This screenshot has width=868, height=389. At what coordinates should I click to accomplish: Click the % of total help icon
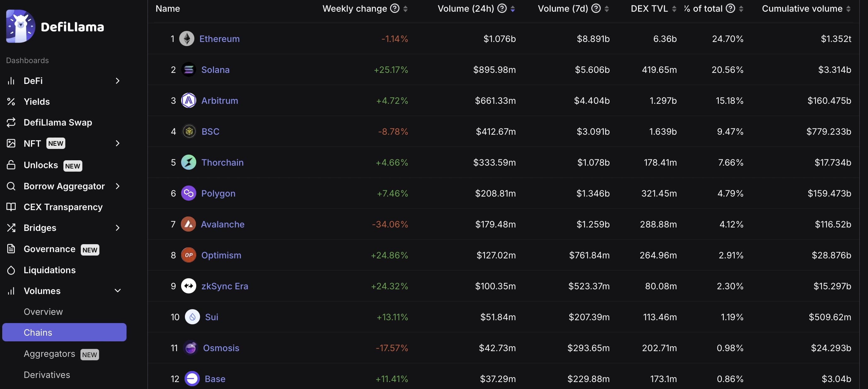(730, 9)
